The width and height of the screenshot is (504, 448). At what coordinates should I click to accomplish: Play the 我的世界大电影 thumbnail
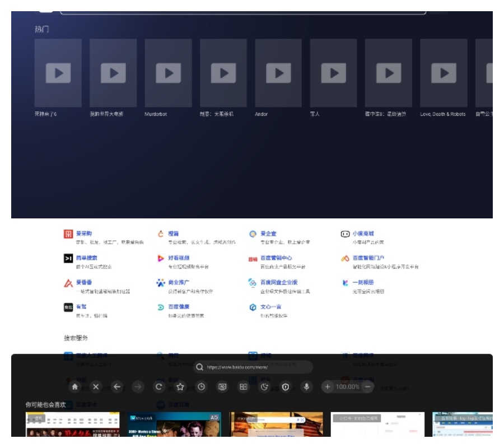point(113,73)
